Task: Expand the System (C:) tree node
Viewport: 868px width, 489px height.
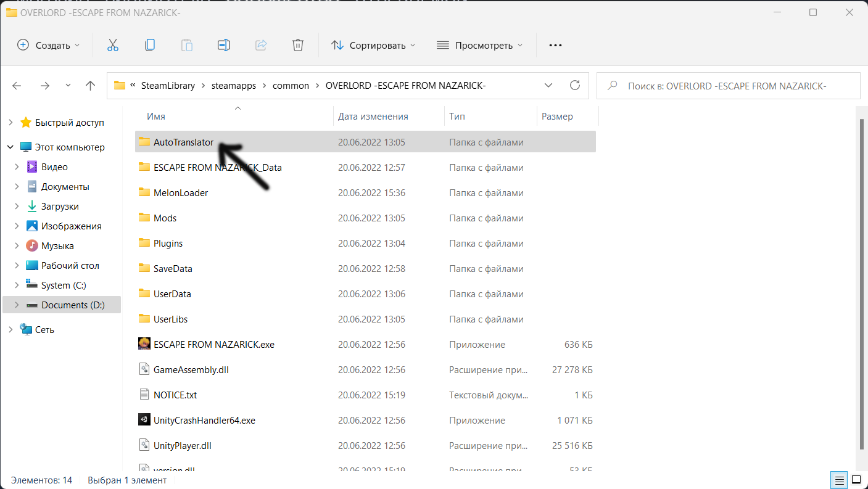Action: (x=17, y=285)
